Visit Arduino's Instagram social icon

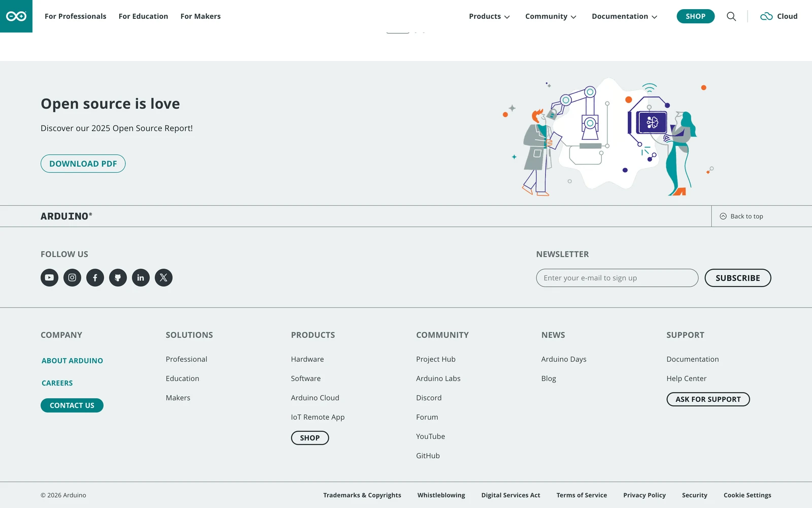coord(72,277)
